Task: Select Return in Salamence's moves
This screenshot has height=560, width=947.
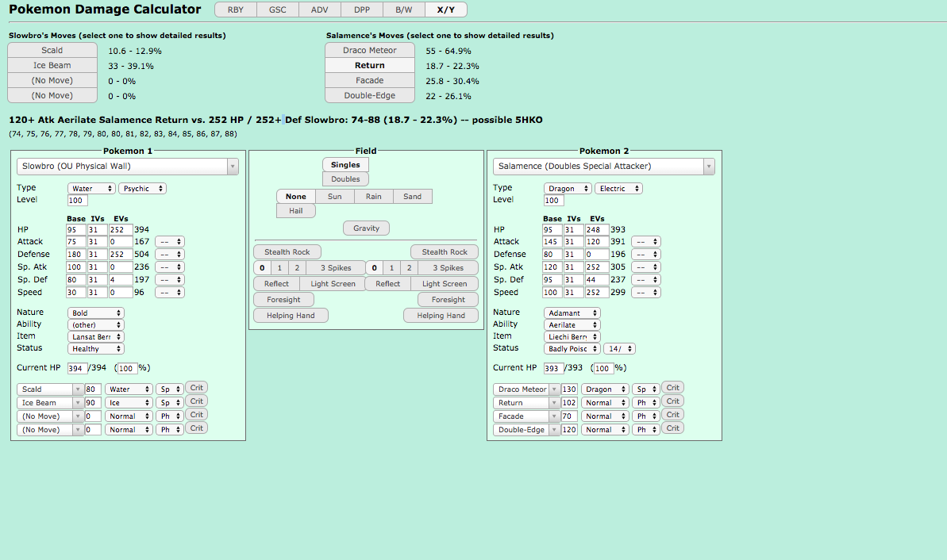Action: coord(370,65)
